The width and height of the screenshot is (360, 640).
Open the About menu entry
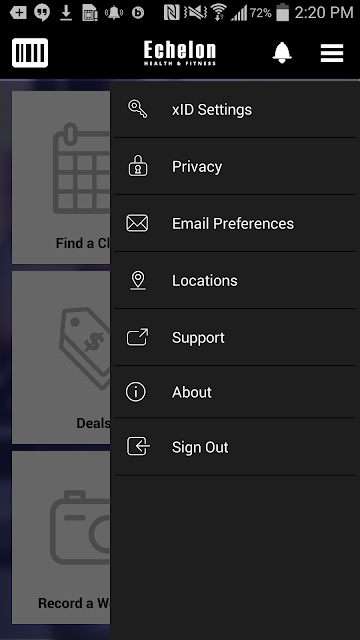click(235, 392)
